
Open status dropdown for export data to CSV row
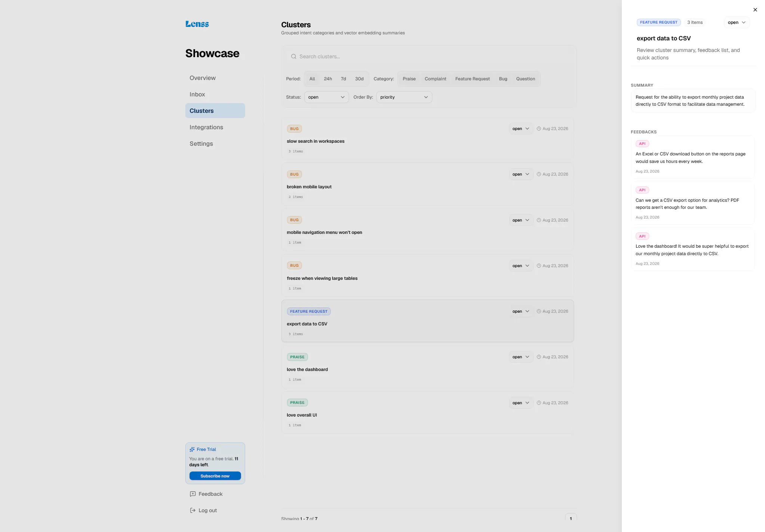point(521,311)
